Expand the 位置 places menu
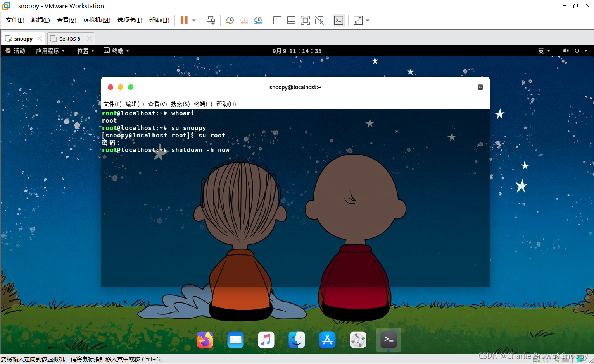This screenshot has height=364, width=594. point(86,51)
